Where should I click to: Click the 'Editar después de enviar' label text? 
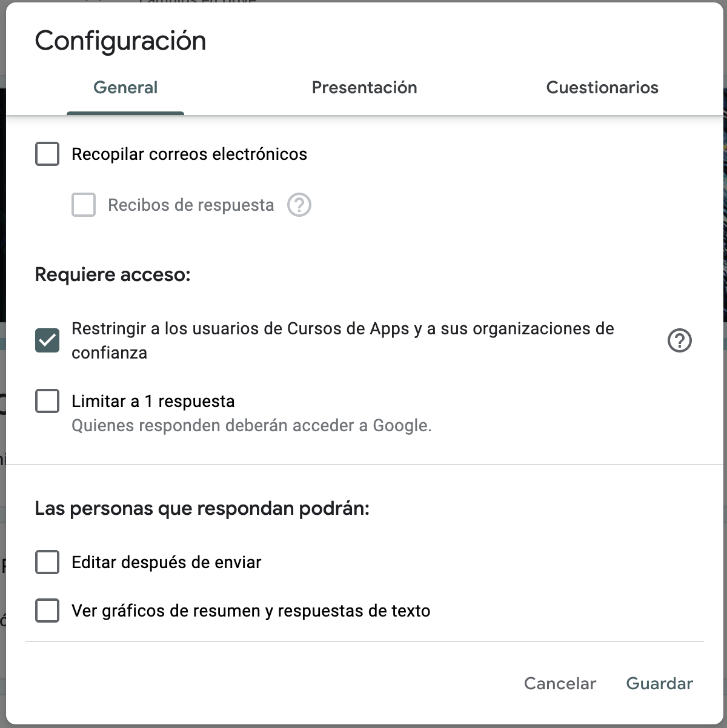pos(167,563)
